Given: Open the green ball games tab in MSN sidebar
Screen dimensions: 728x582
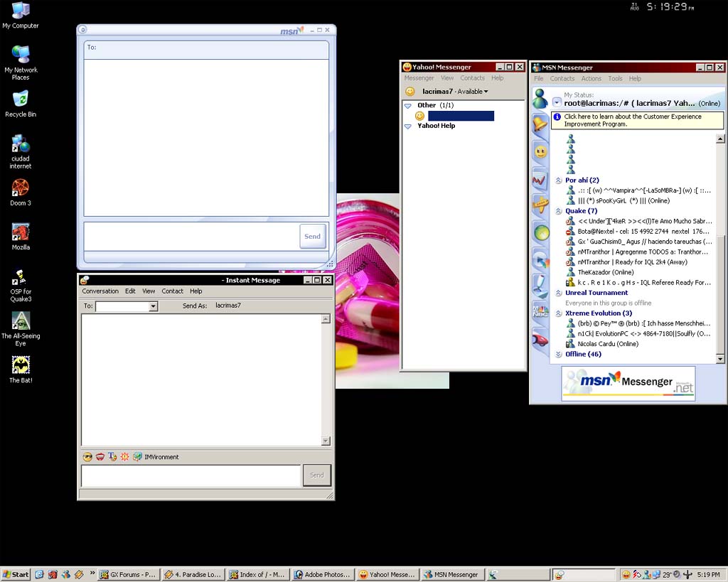Looking at the screenshot, I should pyautogui.click(x=541, y=232).
